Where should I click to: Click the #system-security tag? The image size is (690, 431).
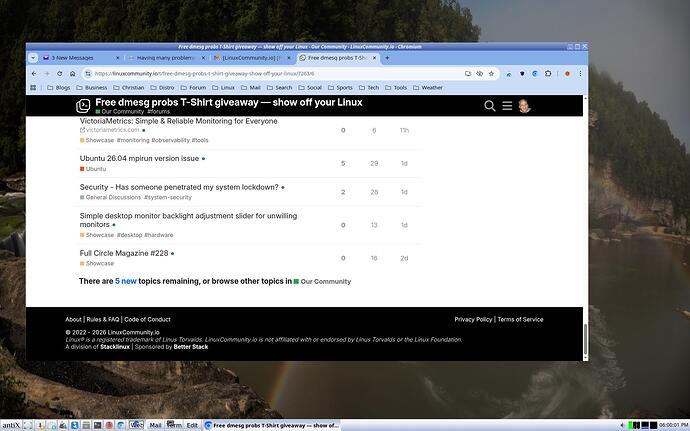(x=168, y=197)
